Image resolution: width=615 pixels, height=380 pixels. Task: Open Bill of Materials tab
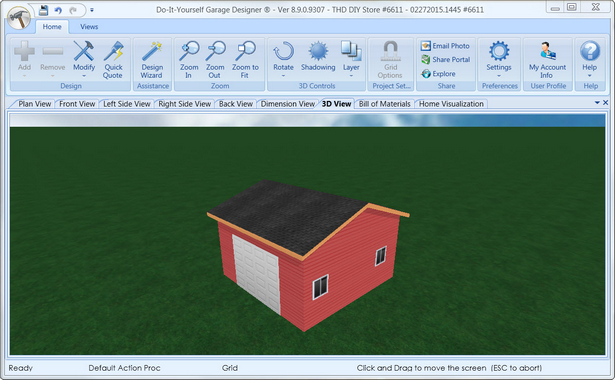384,104
